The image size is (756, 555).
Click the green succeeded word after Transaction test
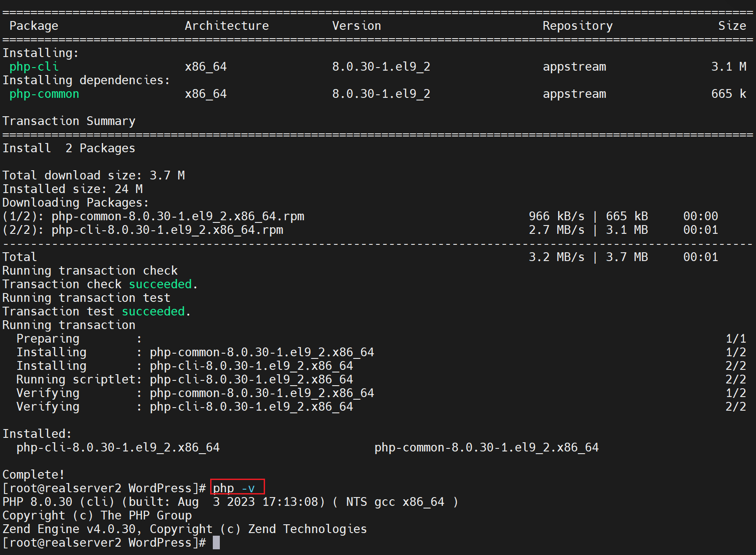coord(153,312)
